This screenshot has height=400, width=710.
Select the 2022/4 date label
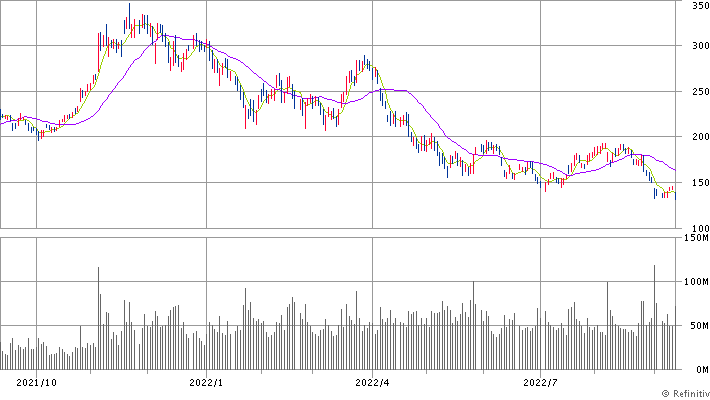[x=372, y=381]
